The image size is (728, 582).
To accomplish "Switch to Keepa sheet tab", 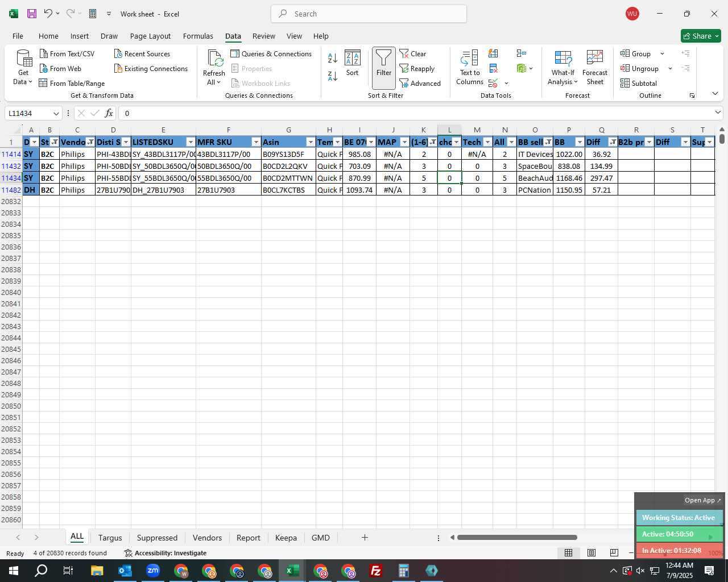I will (286, 538).
